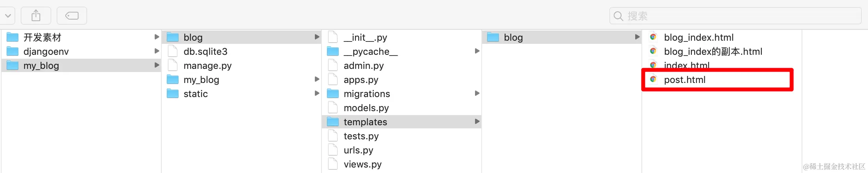Select the djangoenv folder icon
This screenshot has width=868, height=173.
pos(13,51)
